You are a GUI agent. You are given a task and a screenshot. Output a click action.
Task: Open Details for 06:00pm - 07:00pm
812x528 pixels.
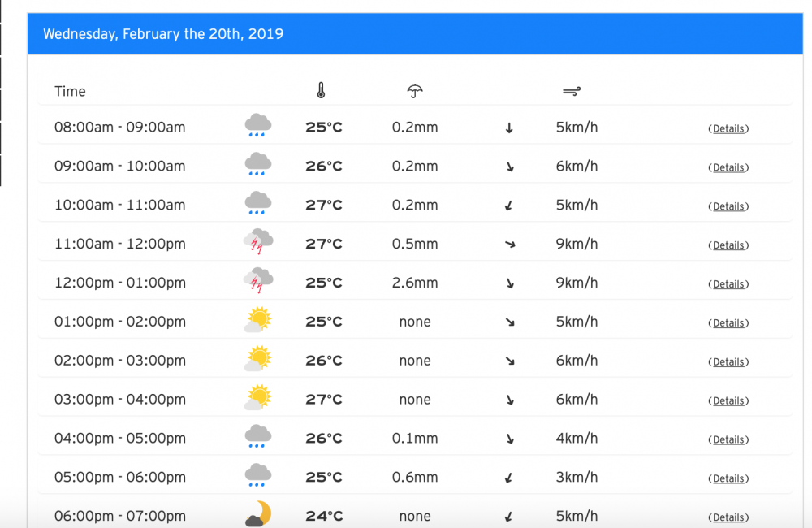(728, 517)
